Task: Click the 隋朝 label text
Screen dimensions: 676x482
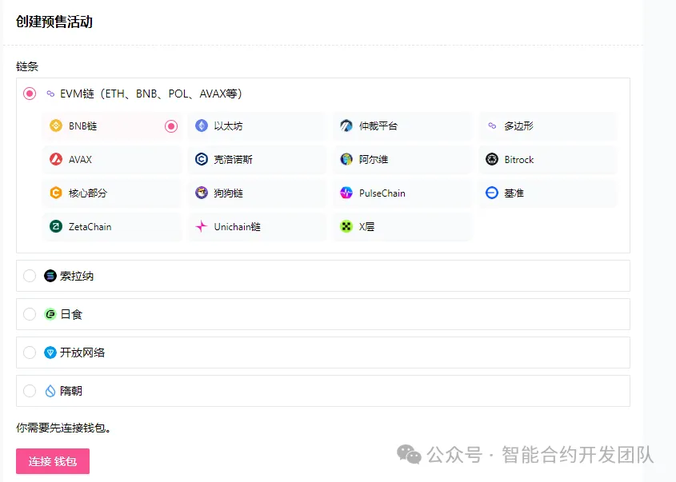Action: [71, 391]
